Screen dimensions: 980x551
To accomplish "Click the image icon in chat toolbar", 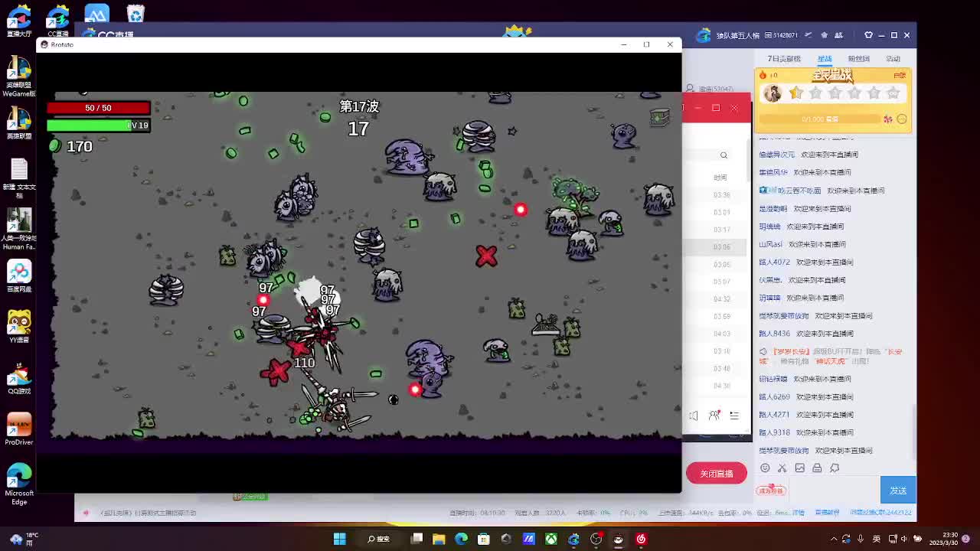I will 799,468.
